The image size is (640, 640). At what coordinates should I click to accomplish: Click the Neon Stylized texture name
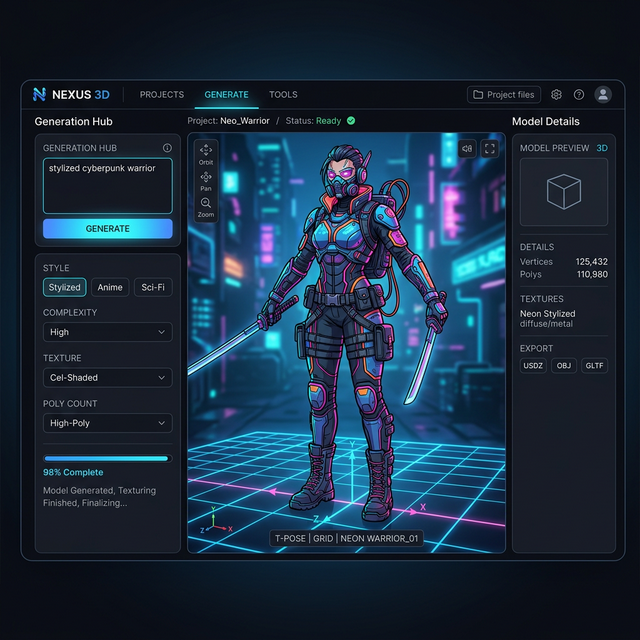point(547,313)
